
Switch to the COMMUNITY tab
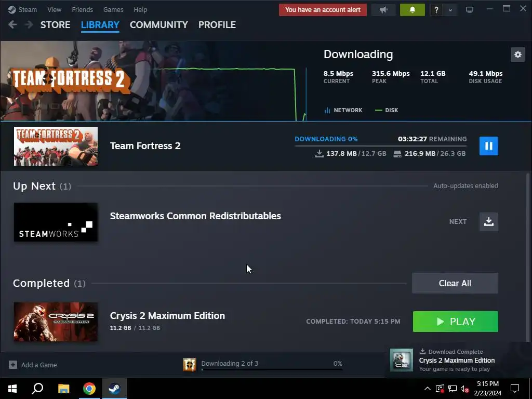coord(159,25)
